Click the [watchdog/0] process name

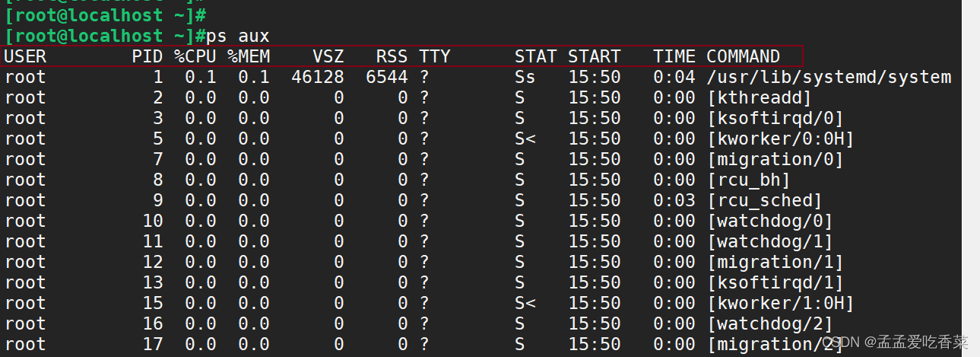point(770,221)
